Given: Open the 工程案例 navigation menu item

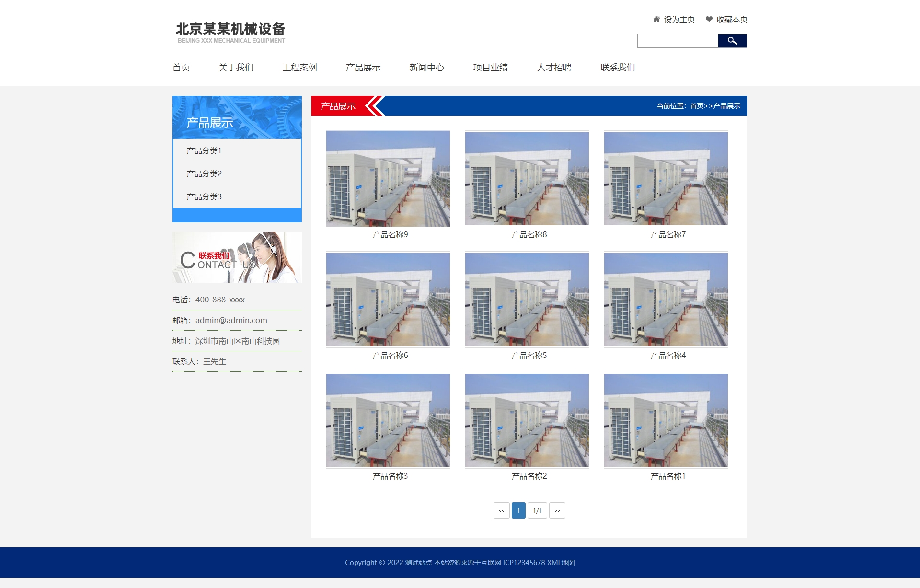Looking at the screenshot, I should [x=299, y=68].
